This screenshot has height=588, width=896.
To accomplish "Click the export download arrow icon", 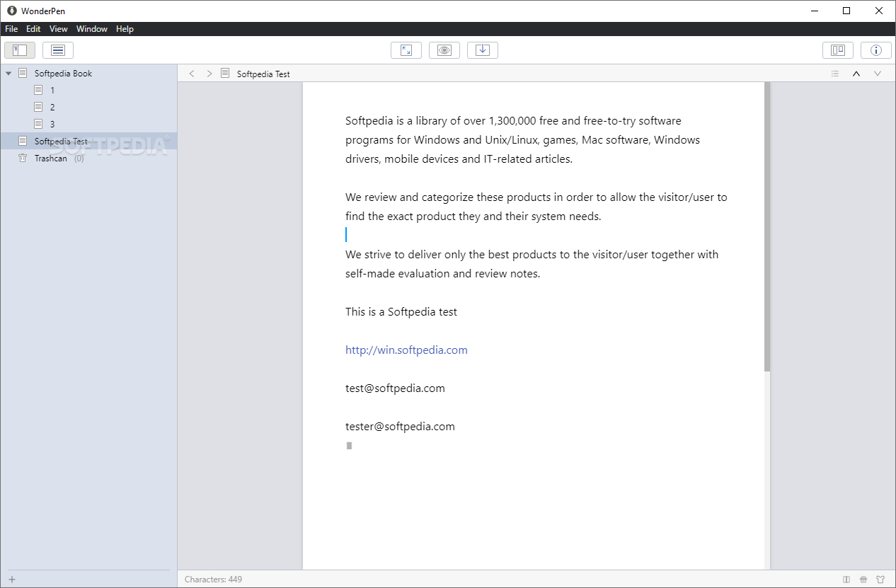I will (483, 50).
